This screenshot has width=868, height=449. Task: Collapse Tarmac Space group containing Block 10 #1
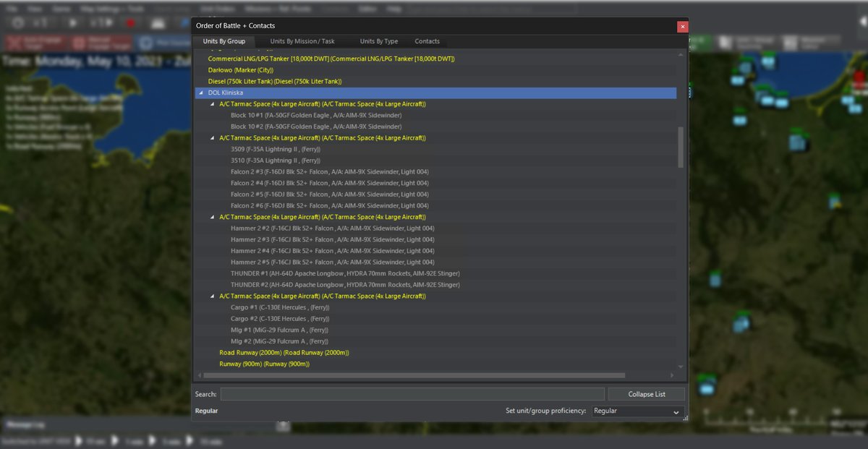(x=212, y=104)
